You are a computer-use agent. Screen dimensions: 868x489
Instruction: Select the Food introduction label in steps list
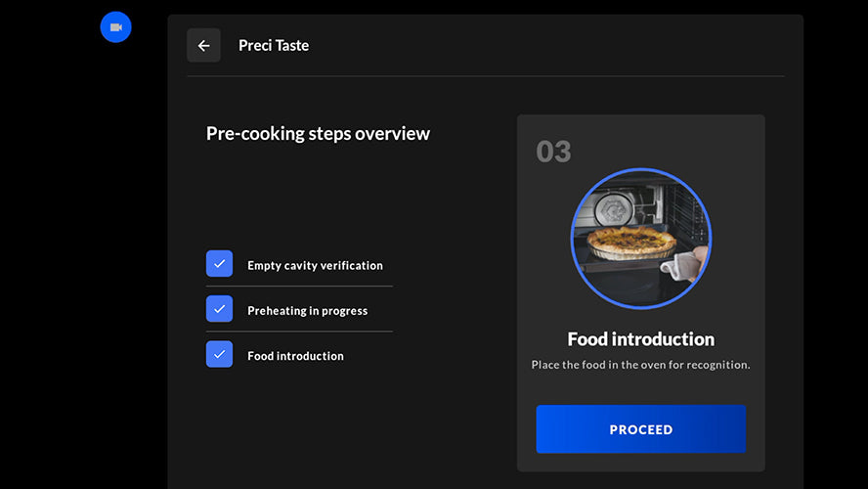[x=295, y=356]
